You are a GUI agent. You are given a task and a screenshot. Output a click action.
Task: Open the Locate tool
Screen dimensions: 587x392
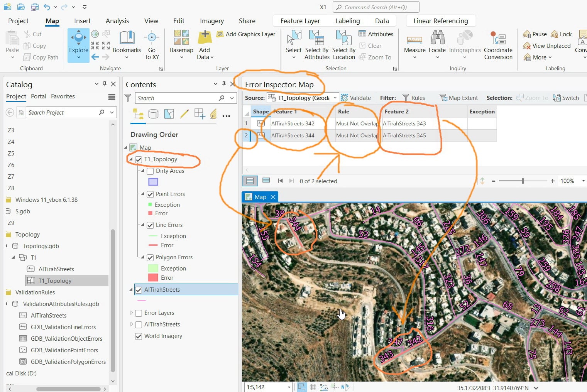point(437,45)
